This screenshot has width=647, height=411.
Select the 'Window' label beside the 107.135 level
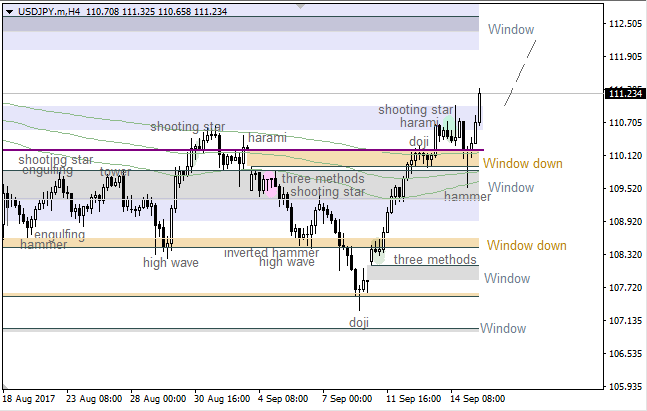pos(502,328)
